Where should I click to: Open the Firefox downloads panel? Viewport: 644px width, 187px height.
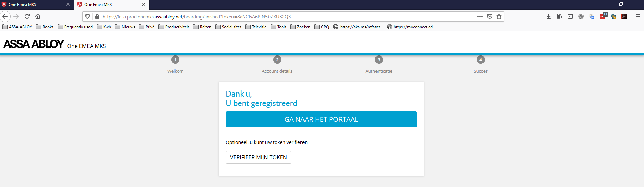pyautogui.click(x=549, y=16)
